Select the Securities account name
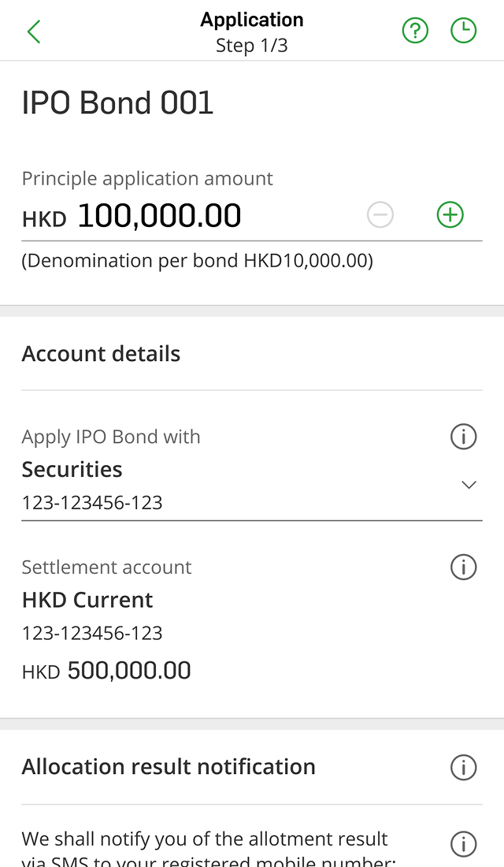The image size is (504, 867). pyautogui.click(x=72, y=470)
